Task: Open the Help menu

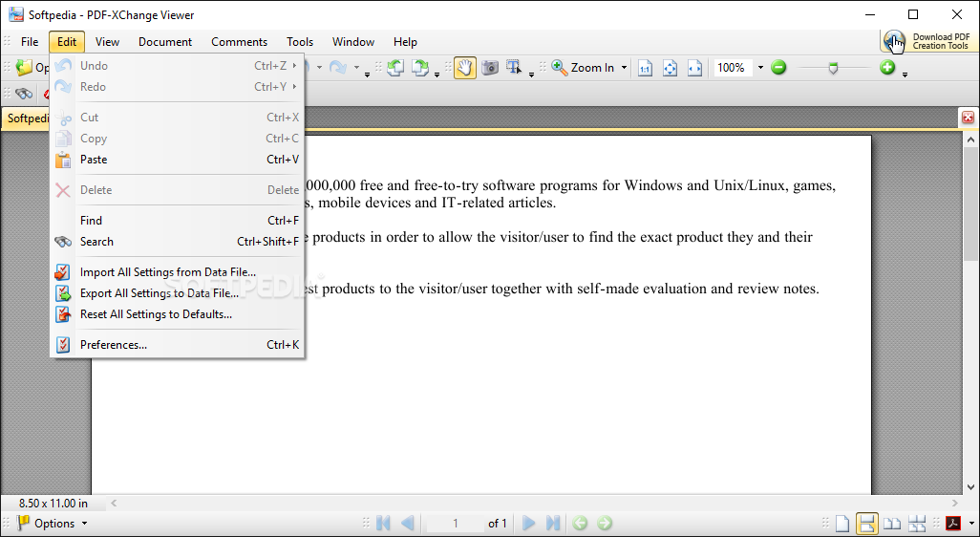Action: [x=405, y=42]
